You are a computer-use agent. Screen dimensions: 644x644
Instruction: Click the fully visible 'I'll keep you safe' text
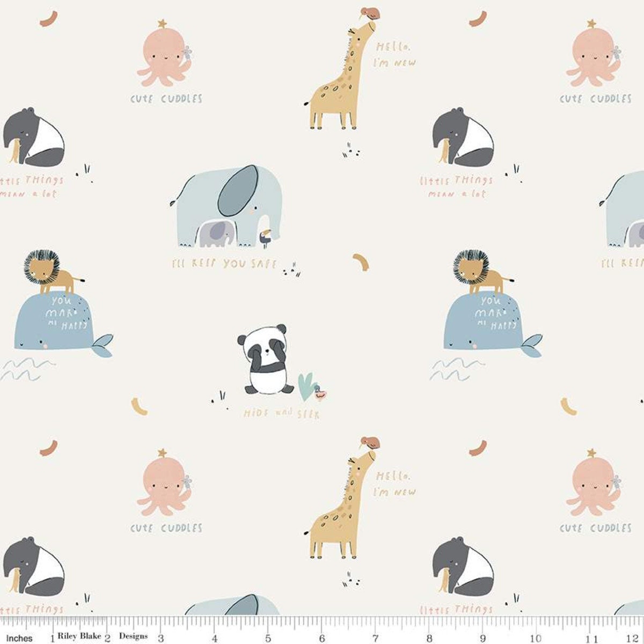coord(224,264)
